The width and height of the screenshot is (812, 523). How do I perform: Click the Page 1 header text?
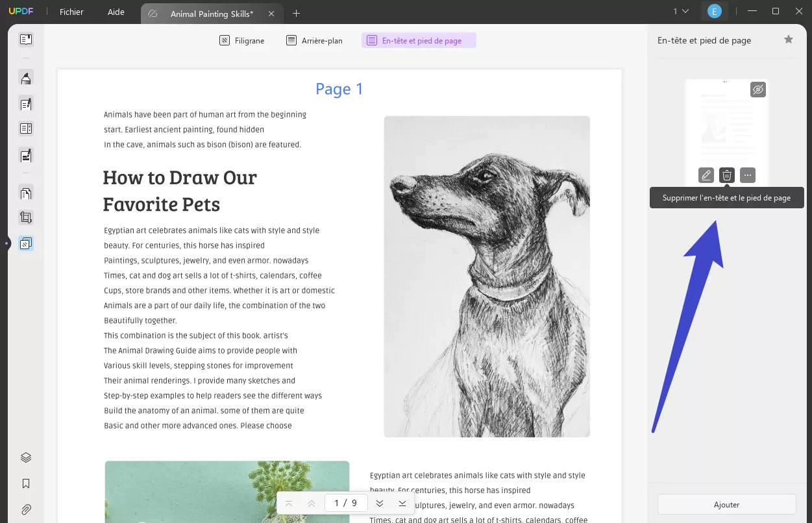[339, 89]
